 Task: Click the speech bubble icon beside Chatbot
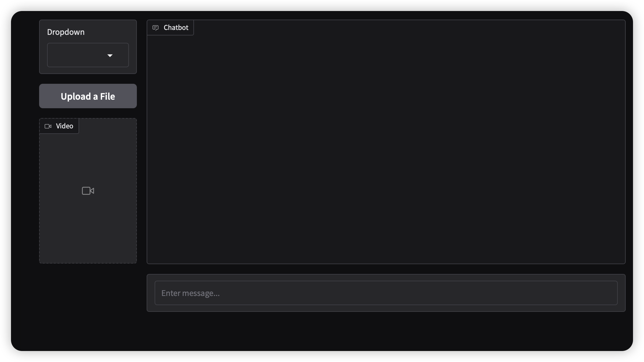tap(156, 28)
